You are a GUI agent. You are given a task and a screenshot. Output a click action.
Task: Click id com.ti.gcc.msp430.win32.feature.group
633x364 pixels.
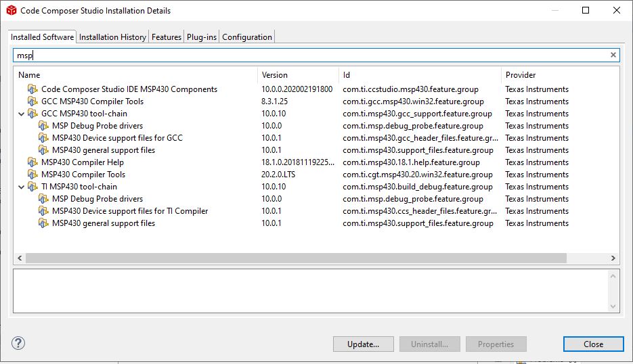coord(413,101)
